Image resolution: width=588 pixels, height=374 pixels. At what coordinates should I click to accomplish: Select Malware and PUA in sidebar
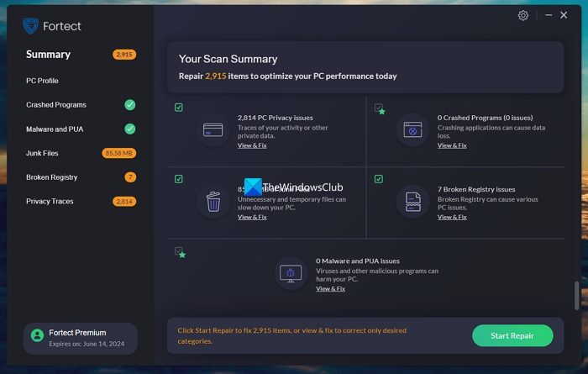[x=55, y=129]
